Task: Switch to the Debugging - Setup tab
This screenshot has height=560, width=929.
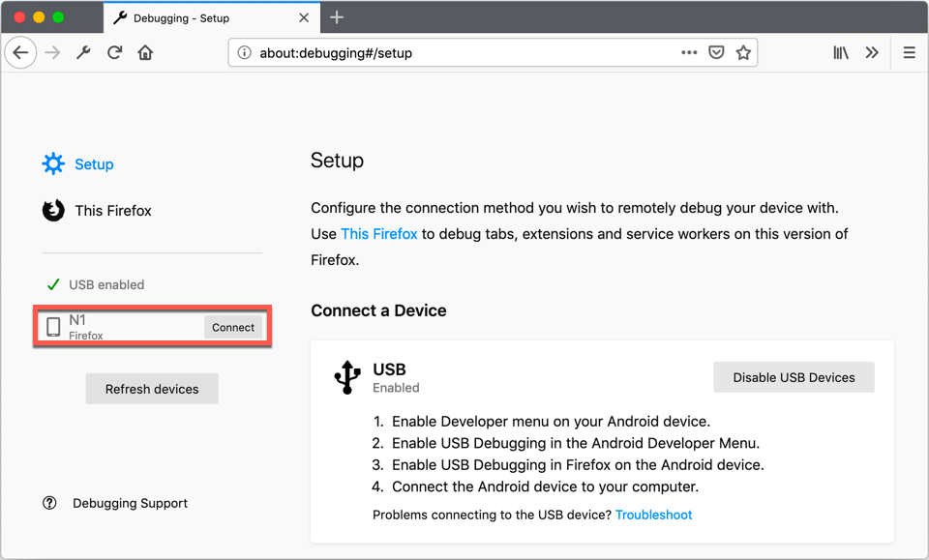Action: [x=184, y=16]
